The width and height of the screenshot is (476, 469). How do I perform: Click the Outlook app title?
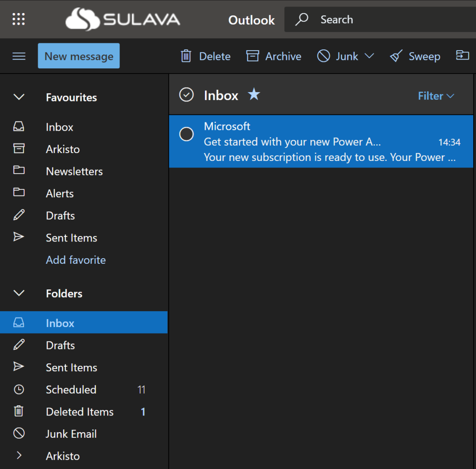tap(251, 20)
